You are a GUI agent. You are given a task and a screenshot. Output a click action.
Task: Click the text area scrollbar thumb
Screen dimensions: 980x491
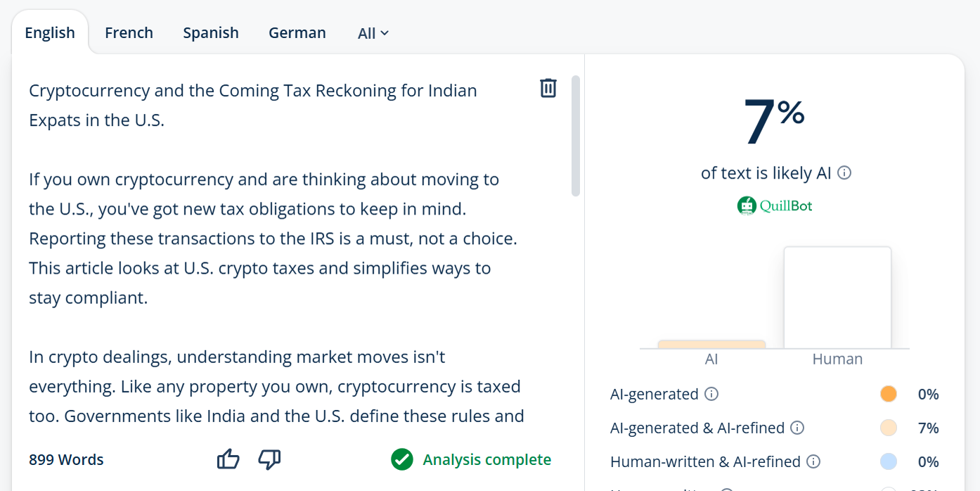click(x=576, y=135)
